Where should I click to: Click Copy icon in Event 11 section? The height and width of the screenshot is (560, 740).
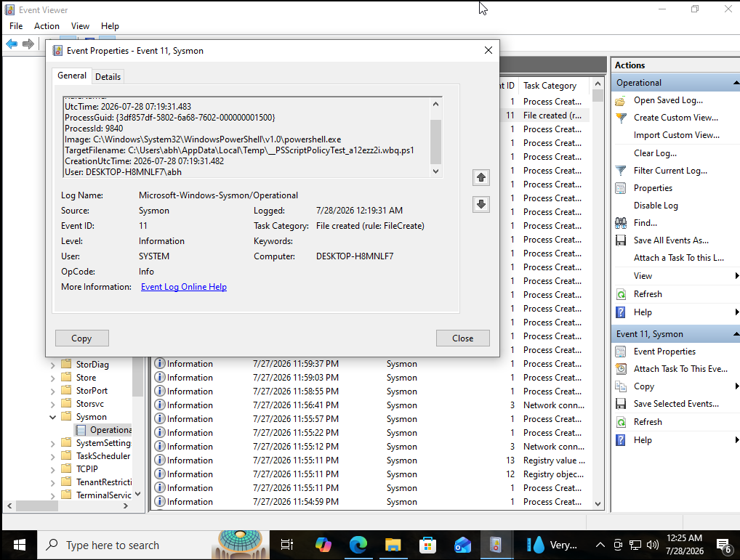[621, 386]
